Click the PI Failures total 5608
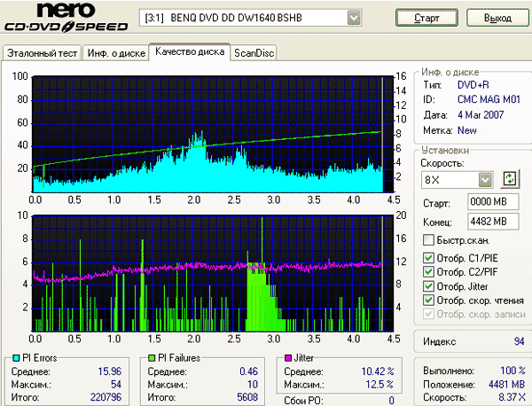532x406 pixels. point(247,397)
